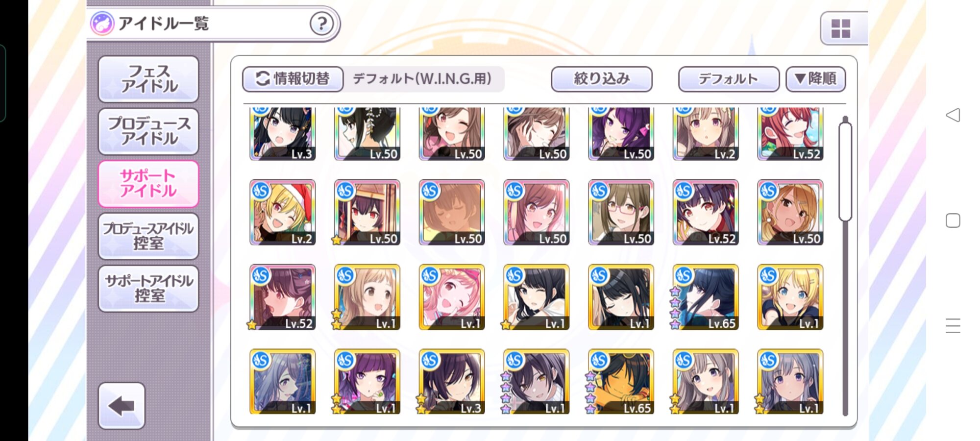
Task: Tap Android home square navigation icon
Action: (x=953, y=220)
